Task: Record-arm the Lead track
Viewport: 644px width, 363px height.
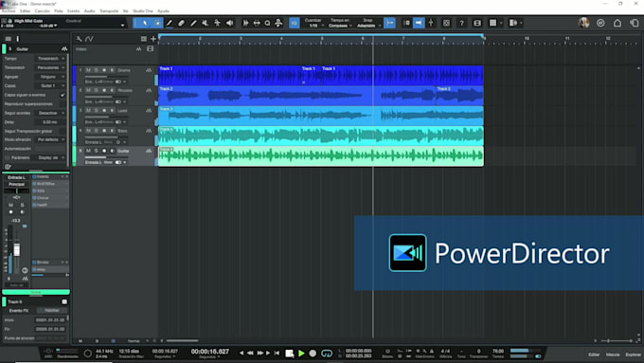Action: tap(104, 111)
